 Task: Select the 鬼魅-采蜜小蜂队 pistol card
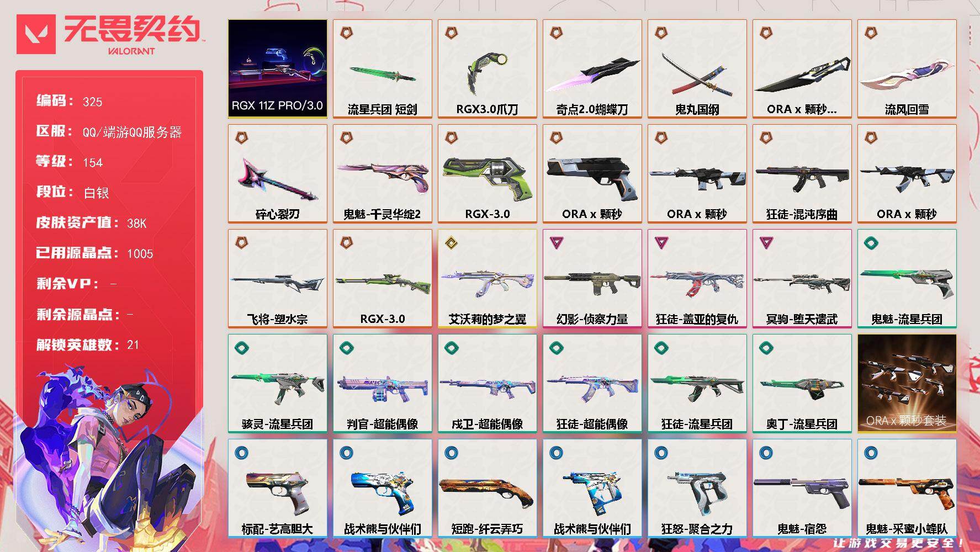coord(907,489)
